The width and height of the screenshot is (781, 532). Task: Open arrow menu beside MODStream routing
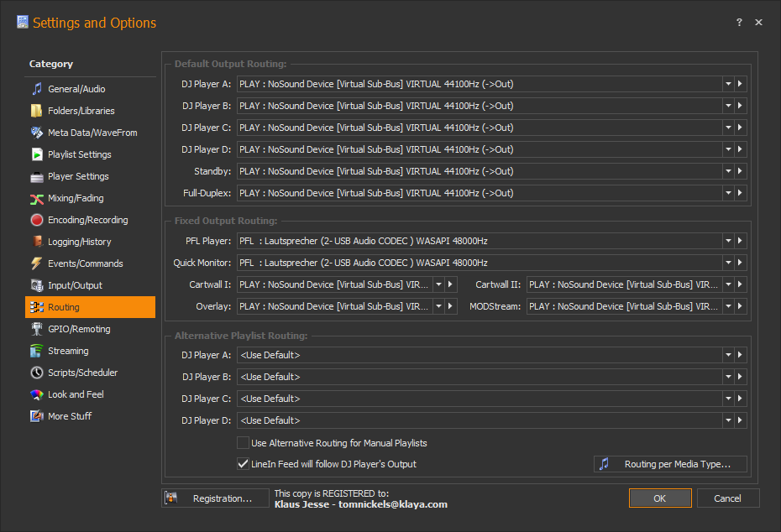740,306
